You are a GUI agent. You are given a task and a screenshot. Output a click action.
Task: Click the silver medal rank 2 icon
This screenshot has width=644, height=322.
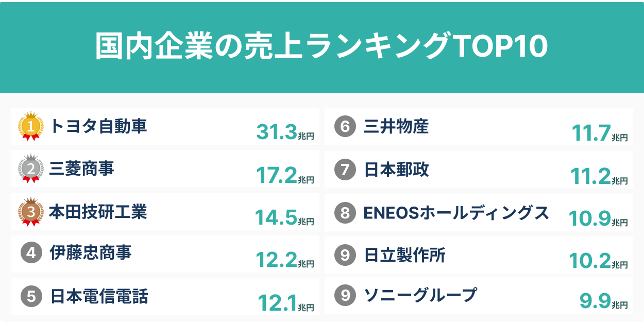(x=30, y=169)
